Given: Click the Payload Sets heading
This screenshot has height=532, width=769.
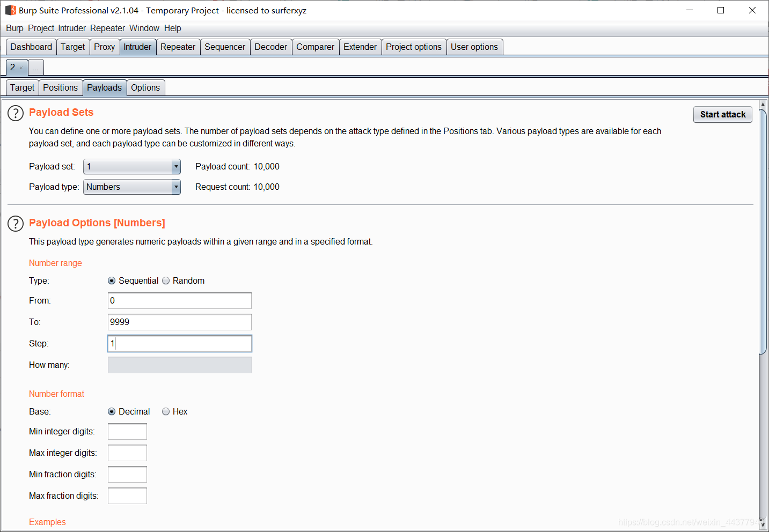Looking at the screenshot, I should pos(61,112).
